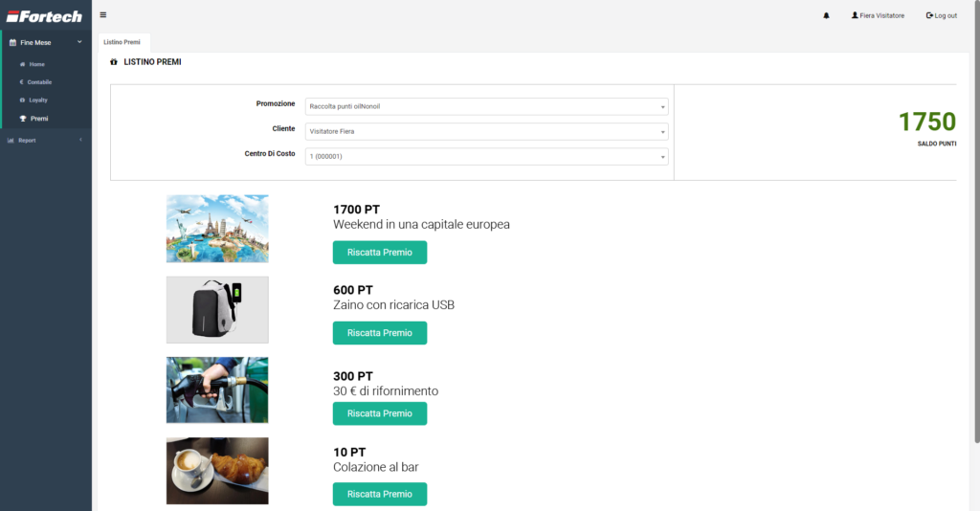980x511 pixels.
Task: Click the Fortech logo
Action: 45,16
